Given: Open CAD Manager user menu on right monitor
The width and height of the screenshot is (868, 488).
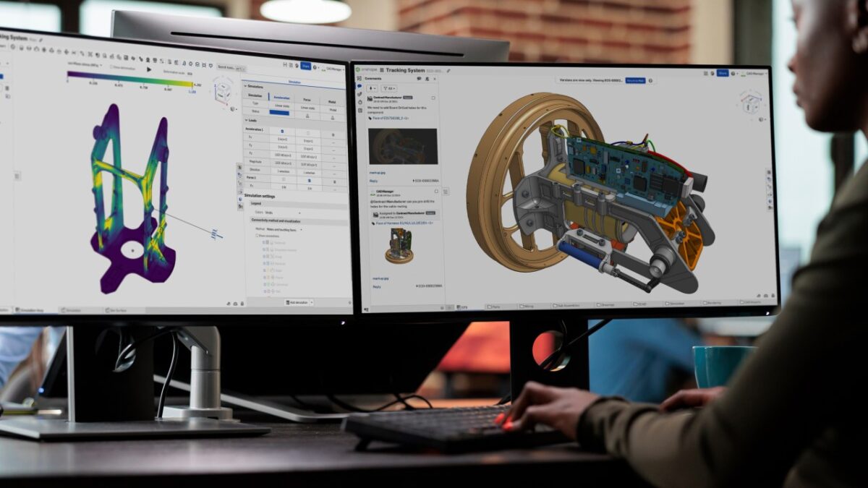Looking at the screenshot, I should click(x=754, y=74).
